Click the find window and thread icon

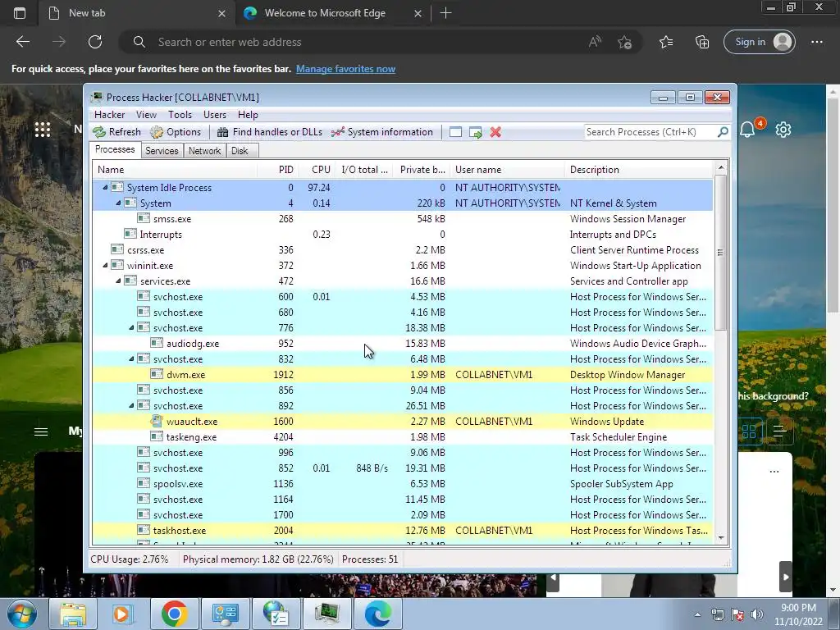(x=475, y=132)
